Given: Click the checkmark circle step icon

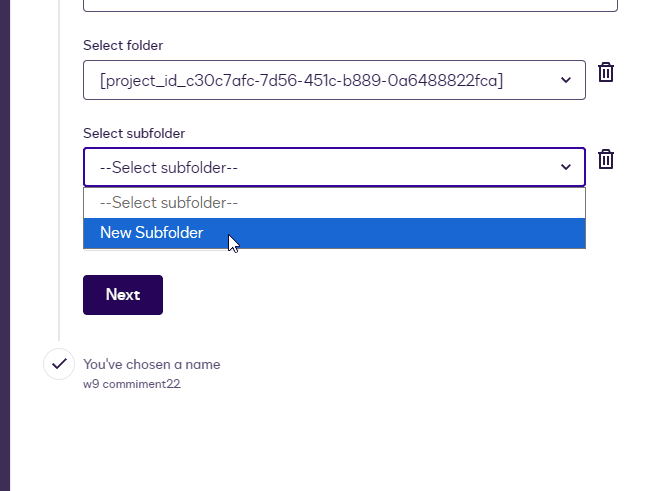Looking at the screenshot, I should tap(59, 364).
